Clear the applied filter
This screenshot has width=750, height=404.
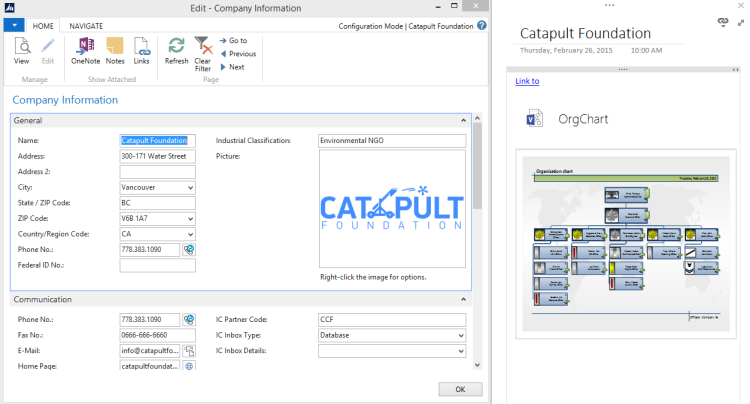coord(203,54)
